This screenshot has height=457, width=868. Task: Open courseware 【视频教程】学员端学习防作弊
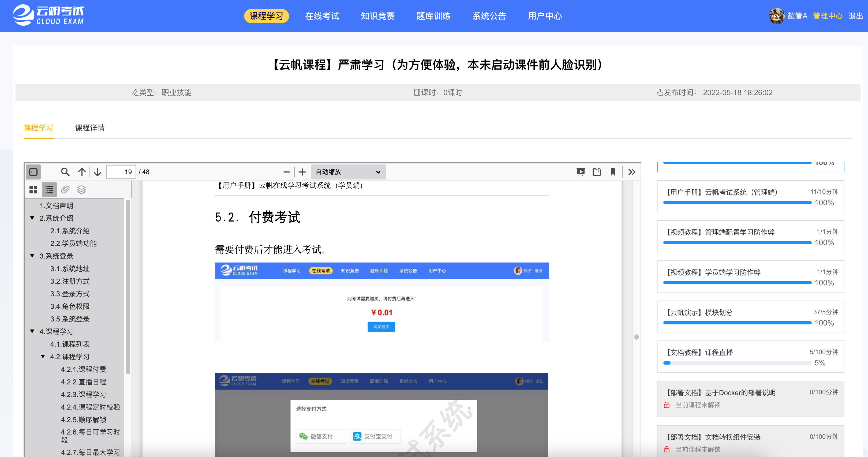(x=751, y=277)
